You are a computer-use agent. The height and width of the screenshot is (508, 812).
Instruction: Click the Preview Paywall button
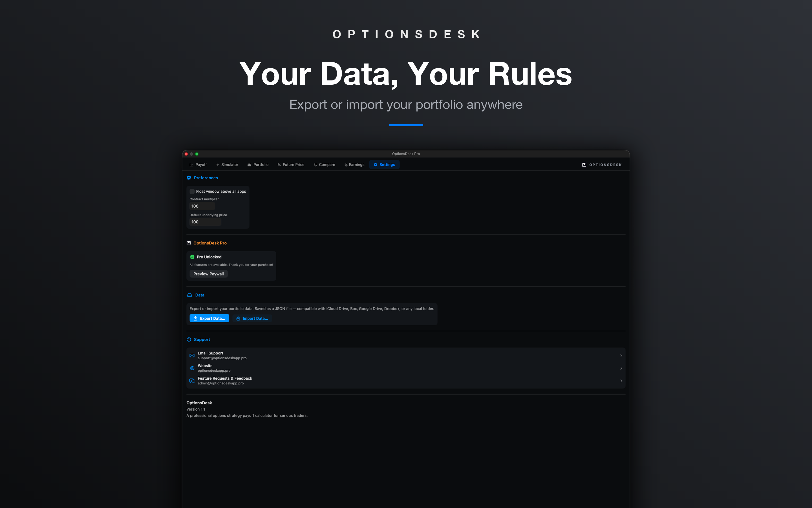(208, 274)
